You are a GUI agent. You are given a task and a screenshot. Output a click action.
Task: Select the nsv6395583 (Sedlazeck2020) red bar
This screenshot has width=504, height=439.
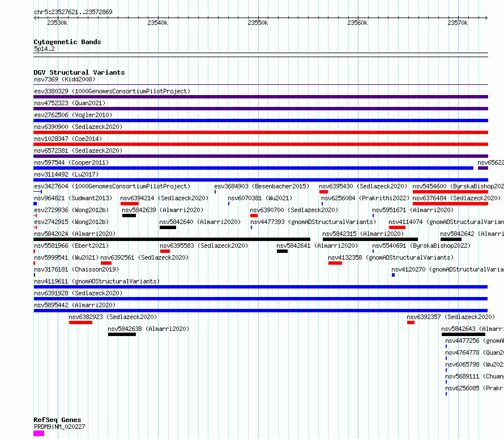pos(165,251)
